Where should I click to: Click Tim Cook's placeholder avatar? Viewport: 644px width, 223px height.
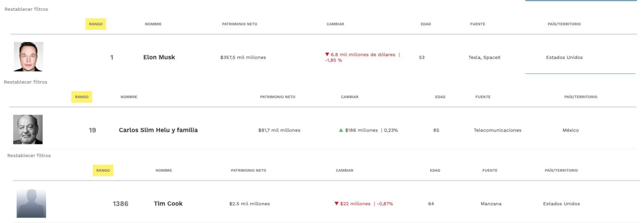(x=31, y=203)
